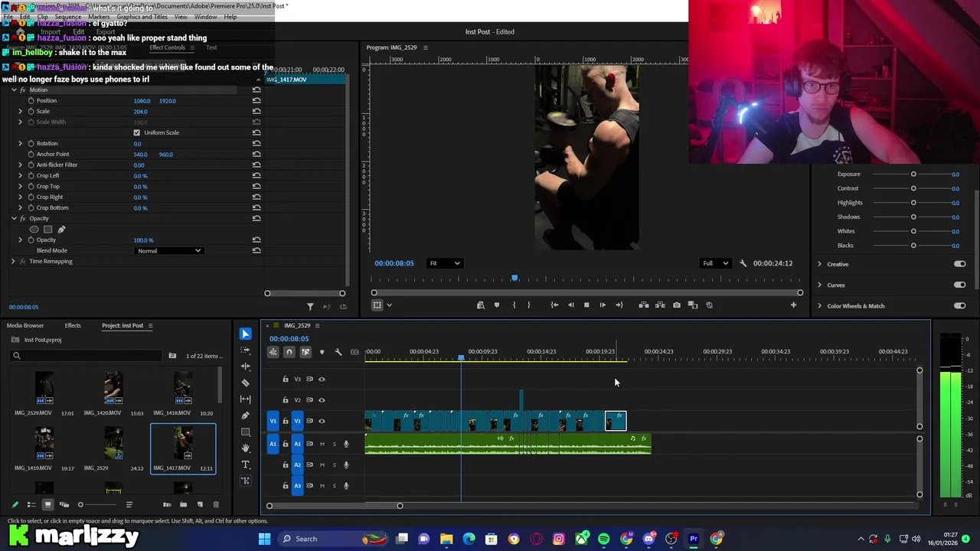Toggle V3 track lock
980x551 pixels.
pos(286,379)
